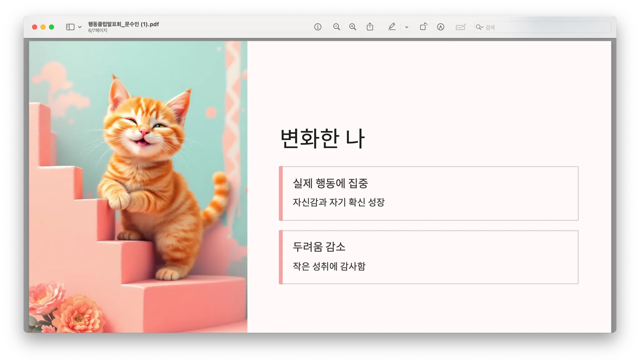640x364 pixels.
Task: Toggle the sidebar view button
Action: pos(70,27)
